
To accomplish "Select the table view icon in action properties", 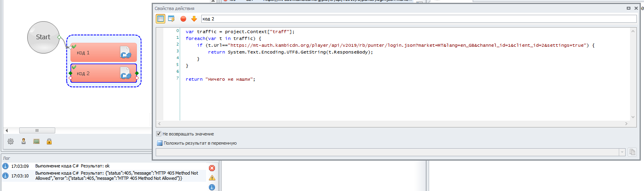I will point(160,19).
